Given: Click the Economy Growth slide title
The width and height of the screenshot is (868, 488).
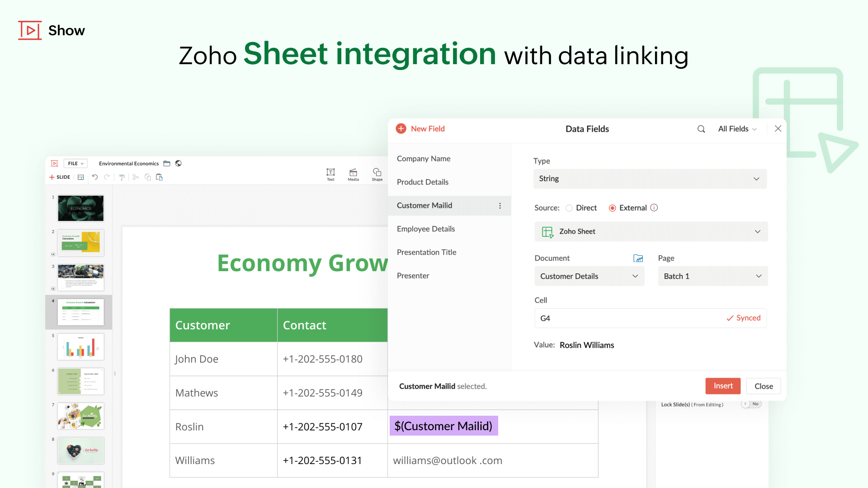Looking at the screenshot, I should coord(302,263).
